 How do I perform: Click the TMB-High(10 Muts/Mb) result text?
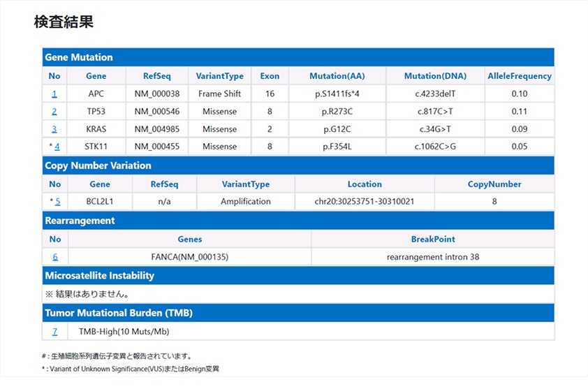point(124,332)
